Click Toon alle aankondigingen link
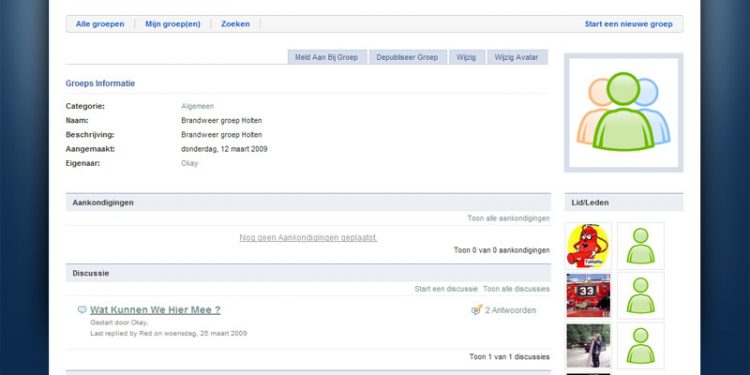 508,218
